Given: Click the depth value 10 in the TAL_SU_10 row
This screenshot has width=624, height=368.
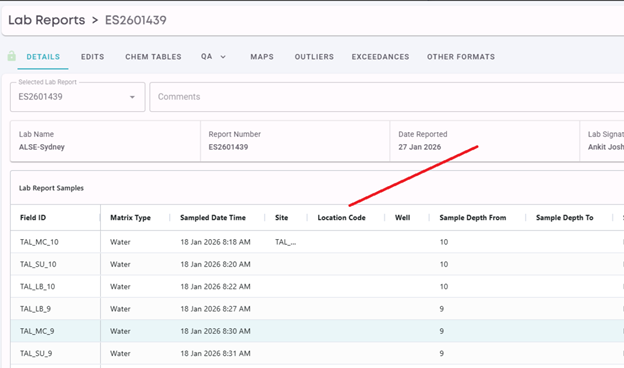Looking at the screenshot, I should coord(444,264).
